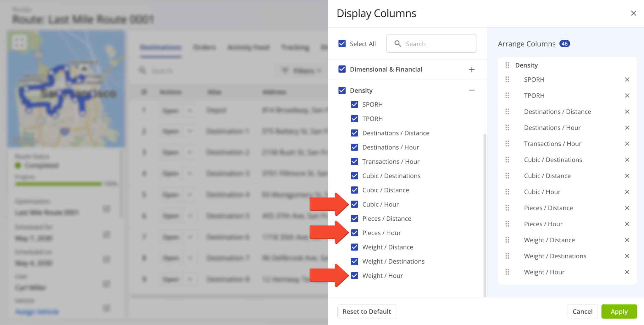Open status dropdown arrow for Destination 3 row
The height and width of the screenshot is (325, 644).
click(x=190, y=174)
